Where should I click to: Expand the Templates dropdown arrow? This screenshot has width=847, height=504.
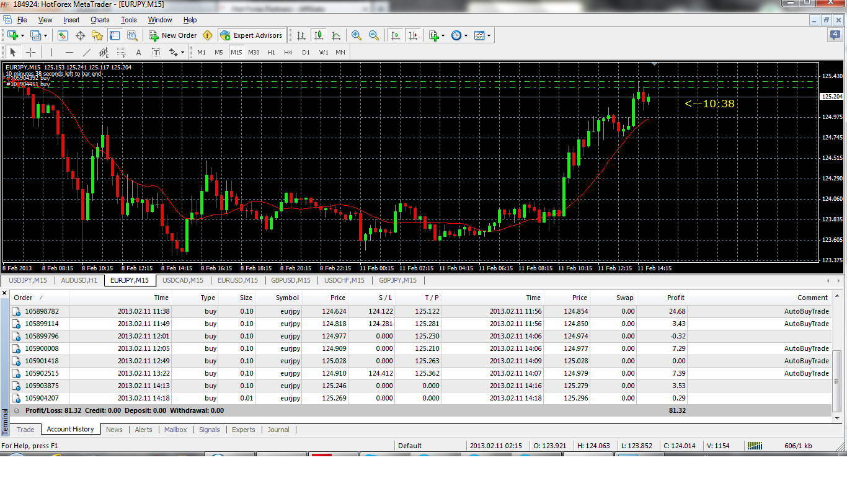pyautogui.click(x=489, y=35)
